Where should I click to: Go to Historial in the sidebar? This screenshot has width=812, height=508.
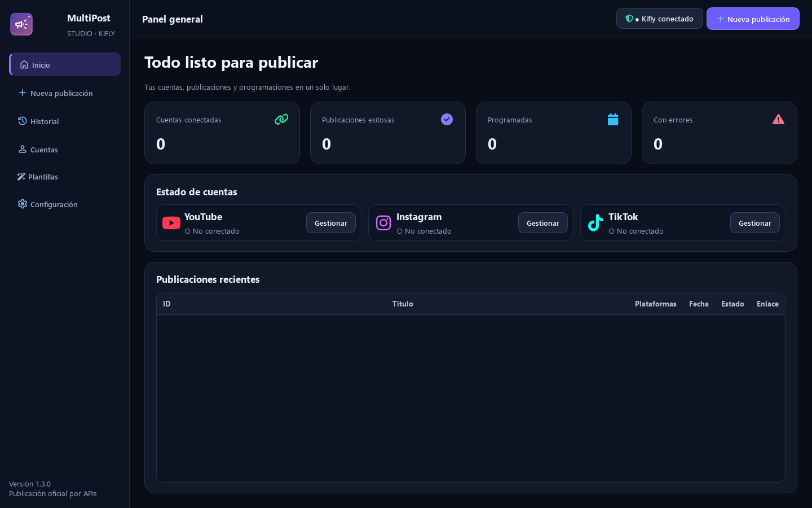[x=65, y=121]
